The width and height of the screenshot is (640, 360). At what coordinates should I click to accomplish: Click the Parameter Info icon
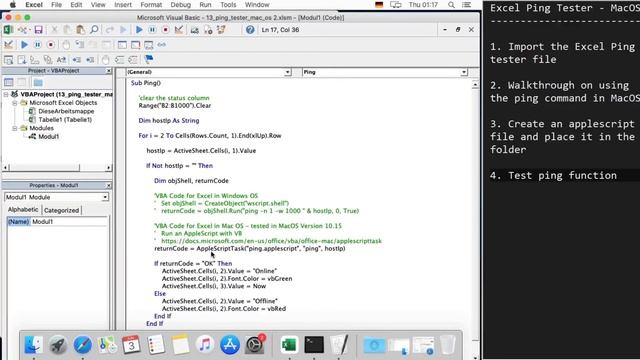[x=48, y=60]
